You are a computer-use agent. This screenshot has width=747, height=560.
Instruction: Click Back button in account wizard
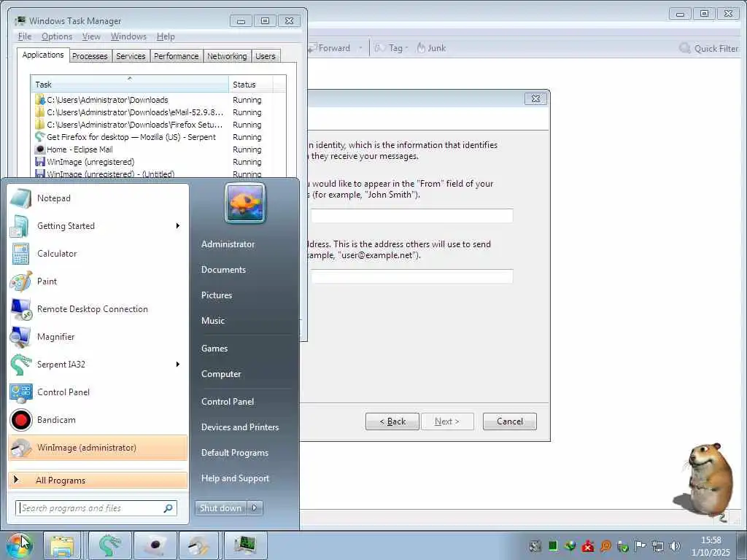(x=392, y=421)
